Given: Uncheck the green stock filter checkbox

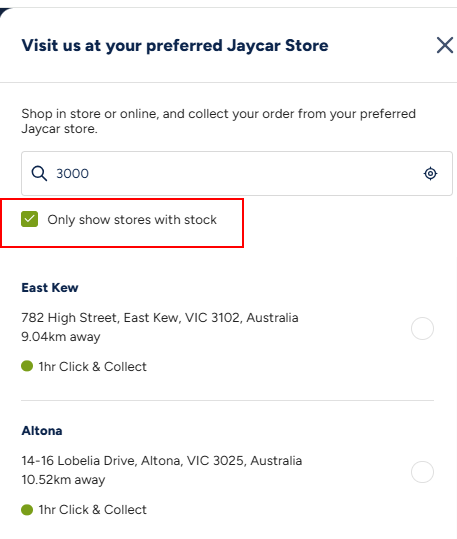Looking at the screenshot, I should (30, 219).
